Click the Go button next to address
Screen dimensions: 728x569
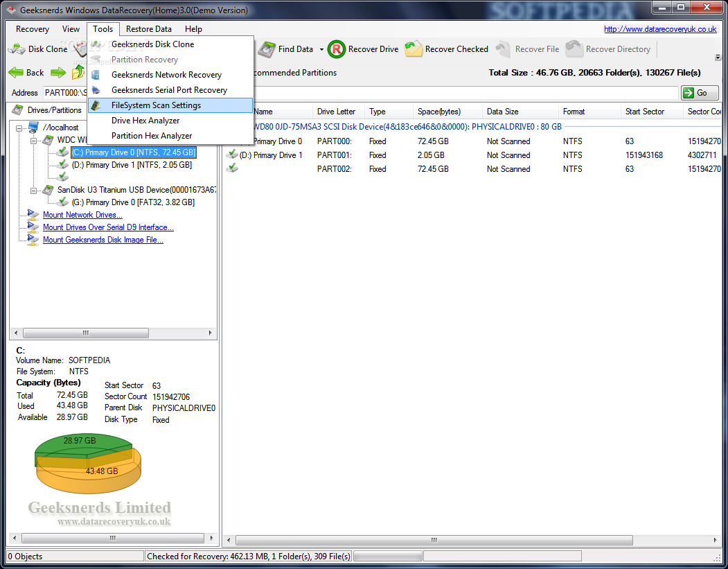point(700,92)
